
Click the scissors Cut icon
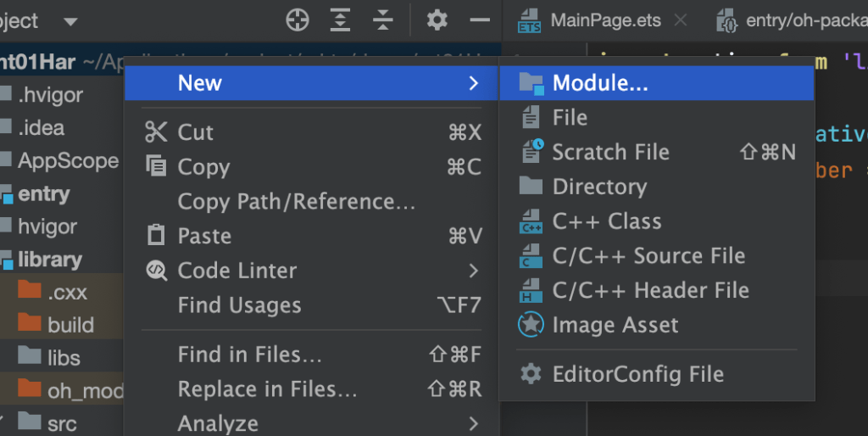pos(157,132)
